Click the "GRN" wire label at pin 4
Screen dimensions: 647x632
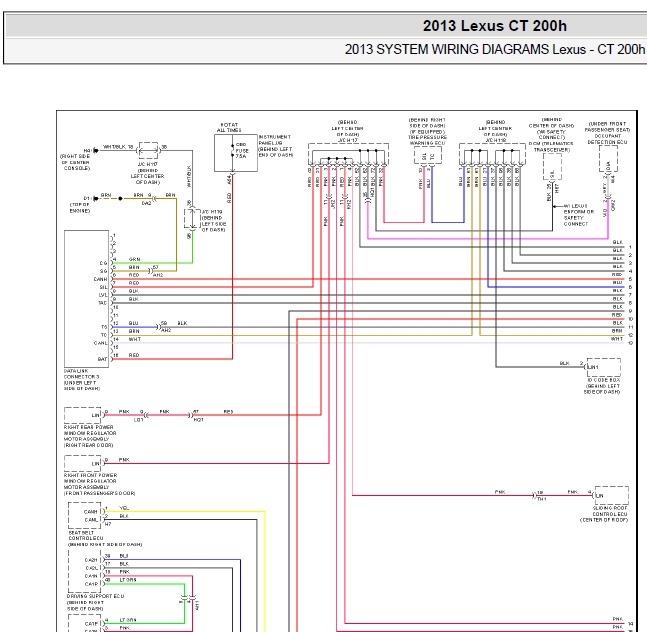[135, 259]
